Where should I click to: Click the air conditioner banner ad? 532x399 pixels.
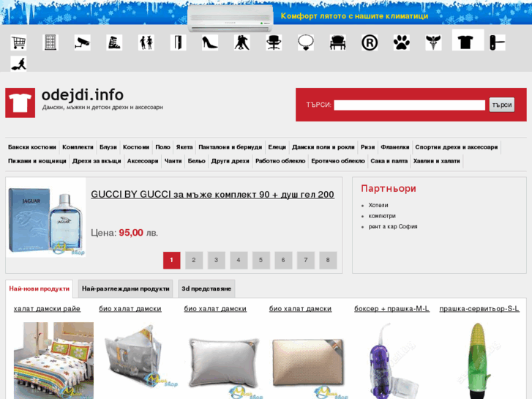coord(266,15)
